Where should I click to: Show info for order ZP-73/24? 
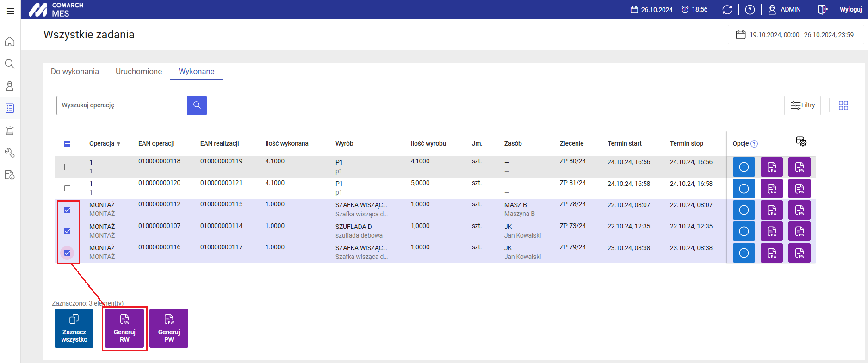click(744, 231)
